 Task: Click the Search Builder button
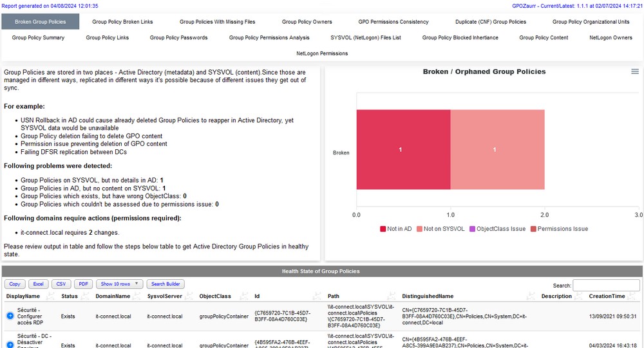(x=166, y=284)
